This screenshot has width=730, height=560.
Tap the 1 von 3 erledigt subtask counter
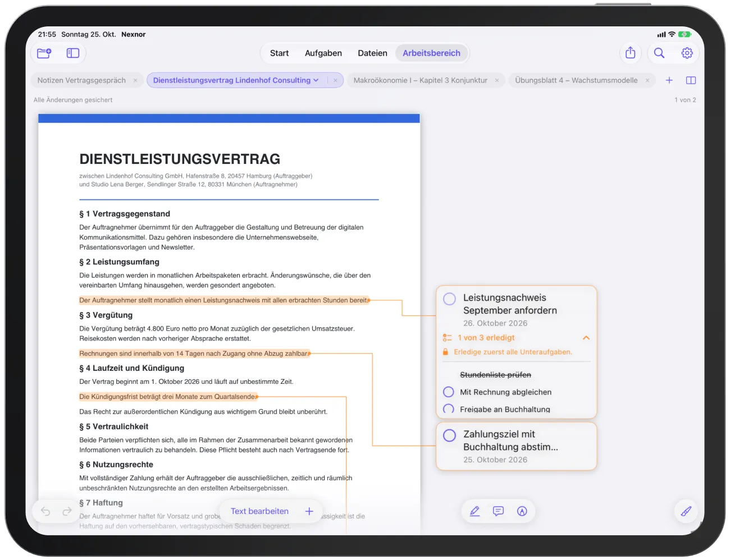[x=486, y=338]
